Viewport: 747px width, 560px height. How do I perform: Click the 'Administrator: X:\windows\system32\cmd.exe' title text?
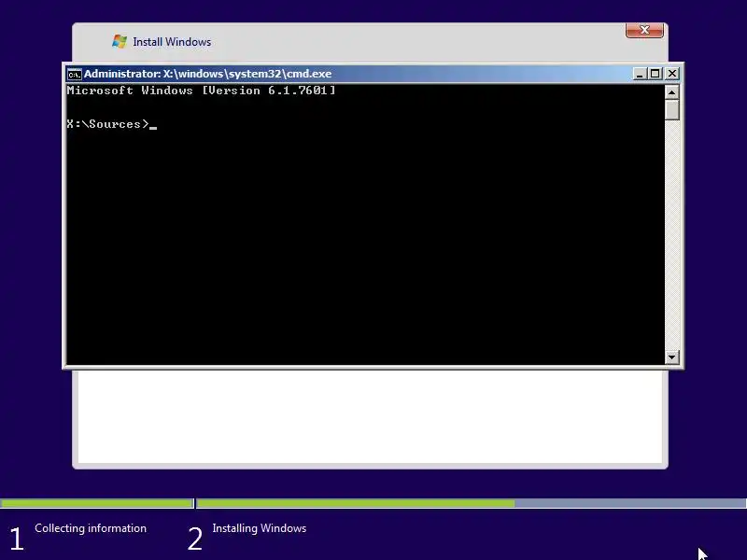click(x=207, y=74)
